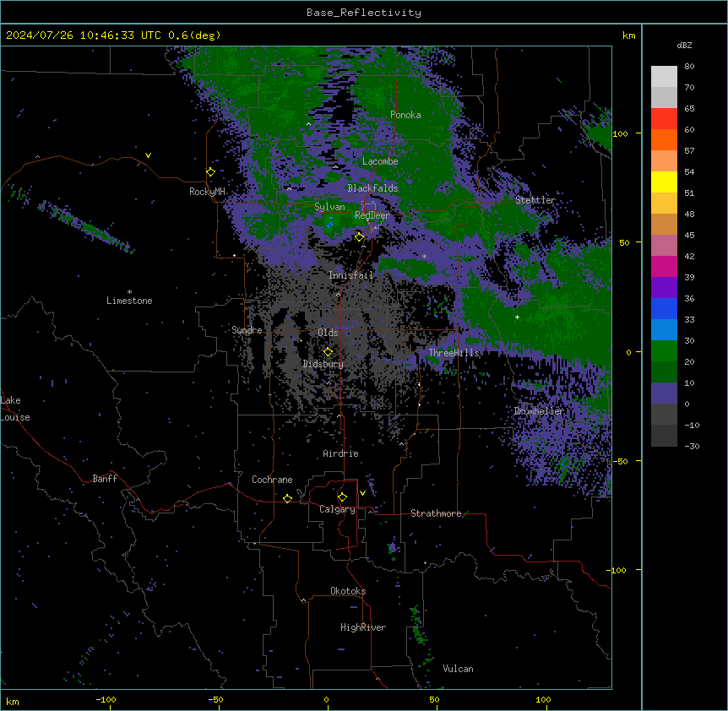The image size is (728, 711).
Task: Click the RockyMH label
Action: 207,192
